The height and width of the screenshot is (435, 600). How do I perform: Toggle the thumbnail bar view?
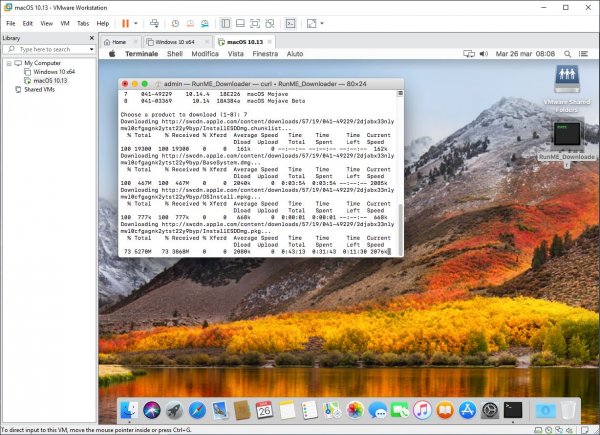(x=240, y=24)
